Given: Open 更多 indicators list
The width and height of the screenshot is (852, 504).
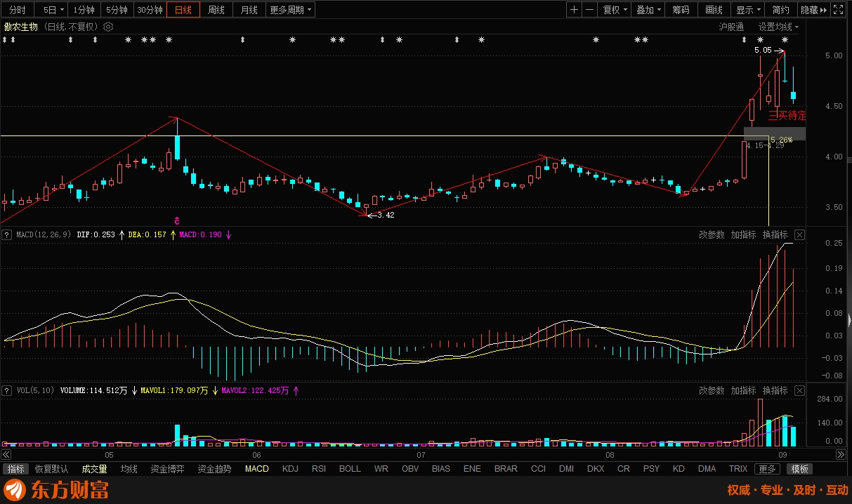Looking at the screenshot, I should click(768, 469).
